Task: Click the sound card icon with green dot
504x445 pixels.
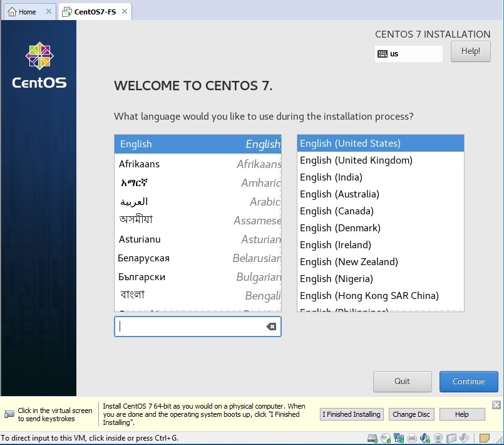Action: tap(425, 438)
